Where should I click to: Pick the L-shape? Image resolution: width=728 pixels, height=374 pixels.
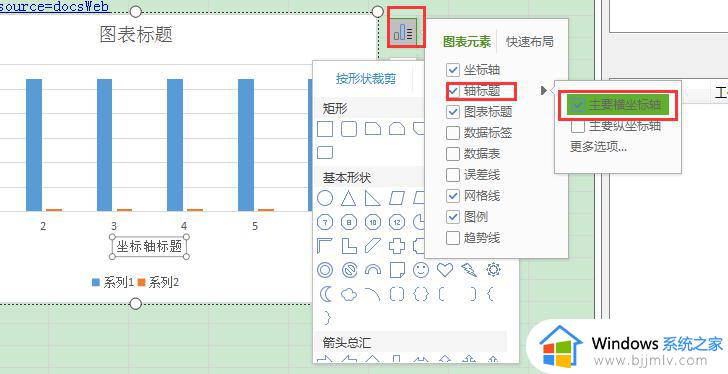(x=349, y=246)
